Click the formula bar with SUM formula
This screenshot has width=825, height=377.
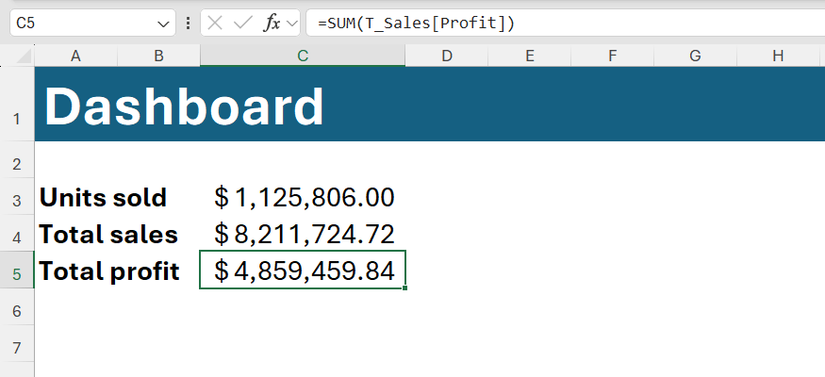(x=565, y=23)
